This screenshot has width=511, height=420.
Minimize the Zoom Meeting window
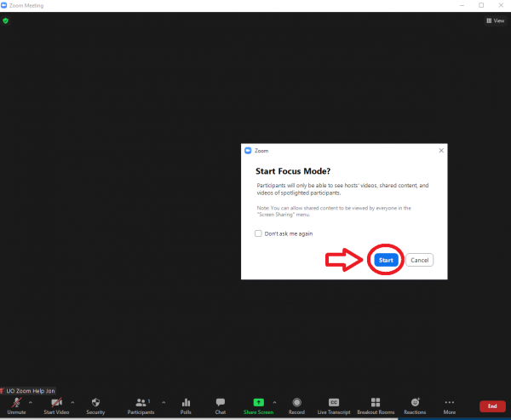[x=462, y=5]
